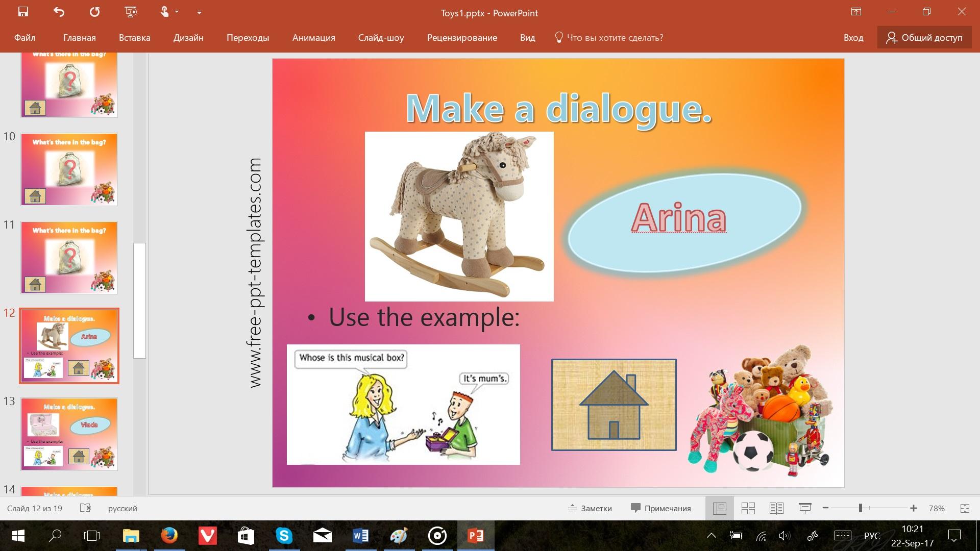Select slide 12 thumbnail with Arina
The height and width of the screenshot is (551, 980).
(x=69, y=346)
